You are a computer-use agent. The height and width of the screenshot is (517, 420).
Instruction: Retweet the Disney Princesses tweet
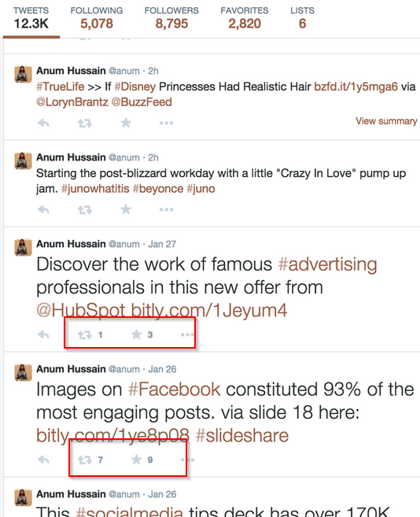(x=85, y=124)
